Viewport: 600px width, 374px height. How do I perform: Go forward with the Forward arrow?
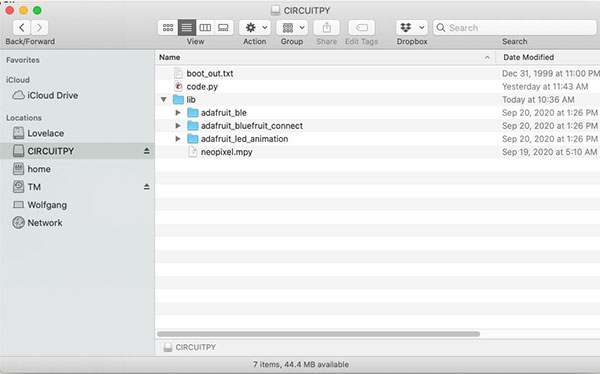(39, 28)
